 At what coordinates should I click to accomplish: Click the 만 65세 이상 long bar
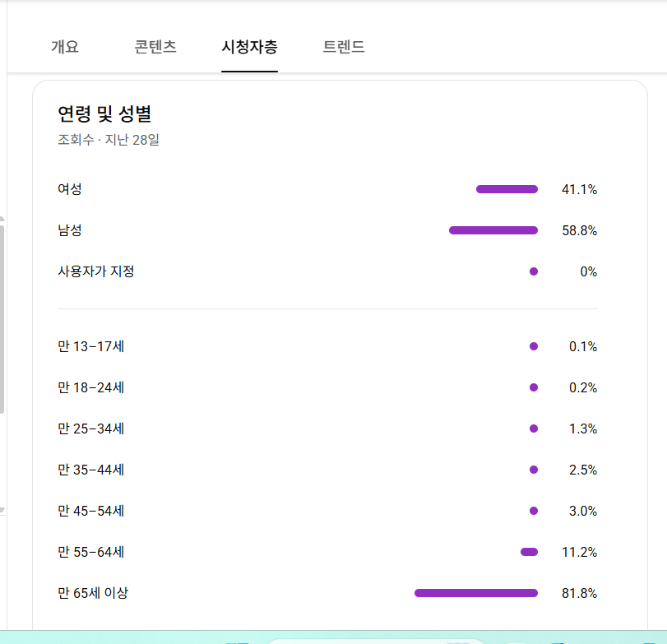(476, 593)
